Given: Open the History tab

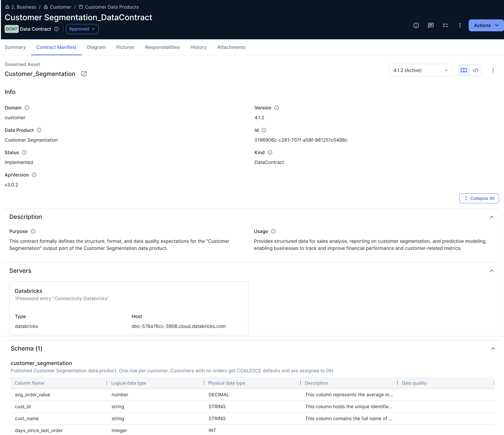Looking at the screenshot, I should (x=198, y=47).
